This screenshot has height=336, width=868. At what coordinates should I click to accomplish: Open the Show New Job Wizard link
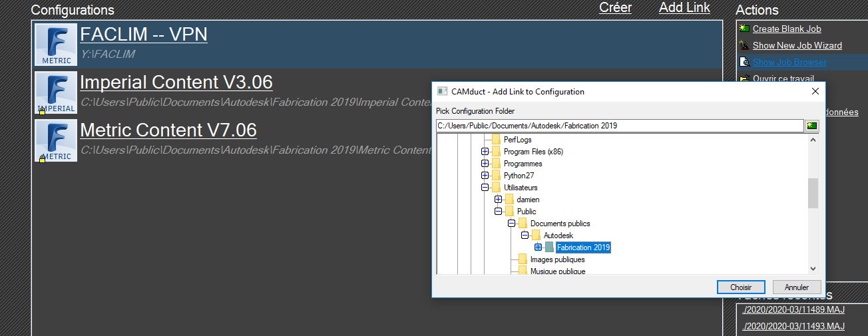click(x=797, y=45)
